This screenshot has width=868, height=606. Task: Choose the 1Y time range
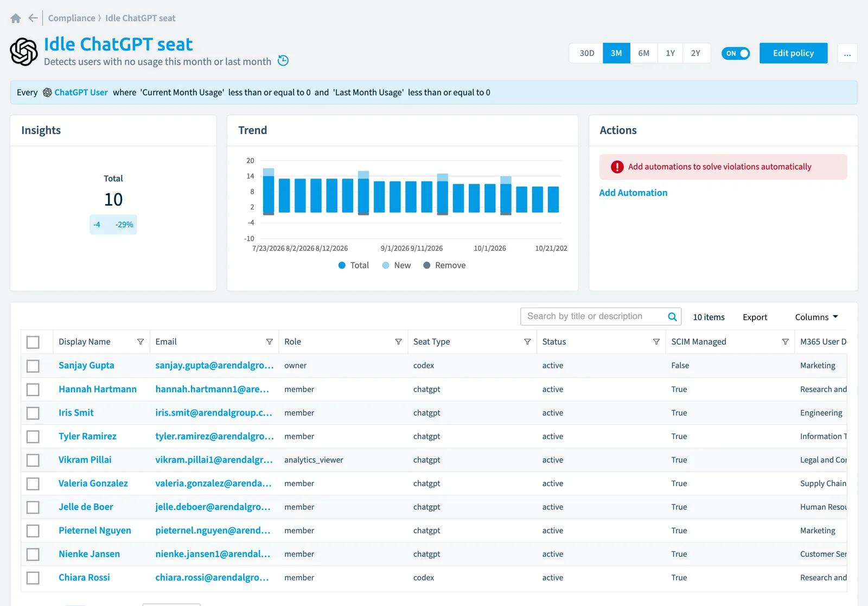click(x=671, y=53)
